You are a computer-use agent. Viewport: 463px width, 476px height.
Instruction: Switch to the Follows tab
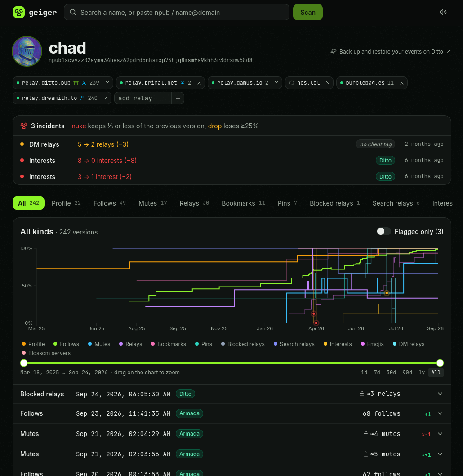pyautogui.click(x=110, y=203)
